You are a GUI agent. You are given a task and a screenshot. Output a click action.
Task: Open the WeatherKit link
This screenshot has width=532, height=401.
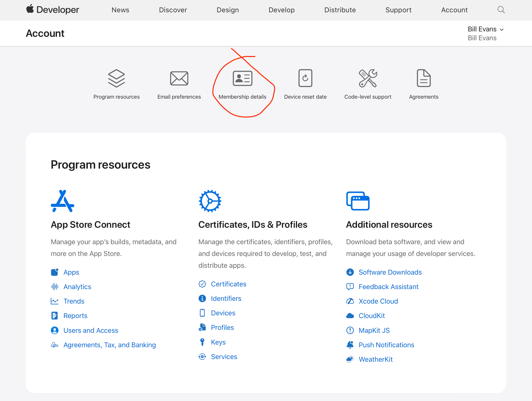(x=376, y=359)
